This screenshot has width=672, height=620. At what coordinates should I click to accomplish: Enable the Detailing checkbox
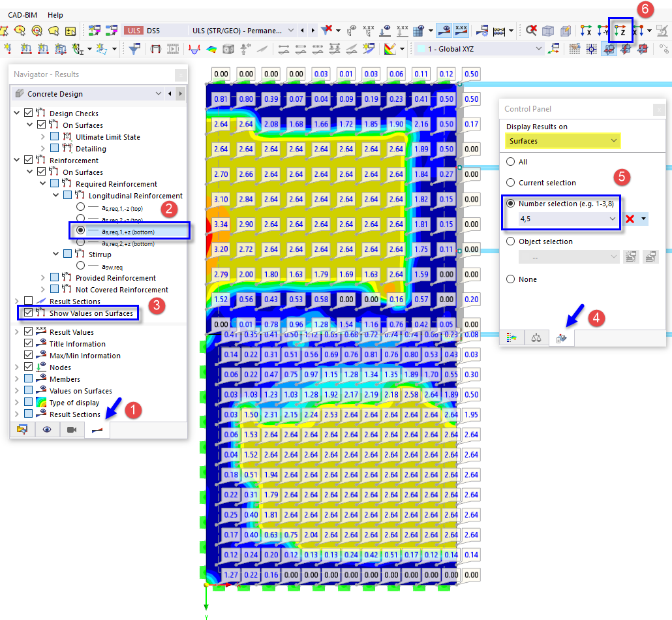pyautogui.click(x=54, y=147)
